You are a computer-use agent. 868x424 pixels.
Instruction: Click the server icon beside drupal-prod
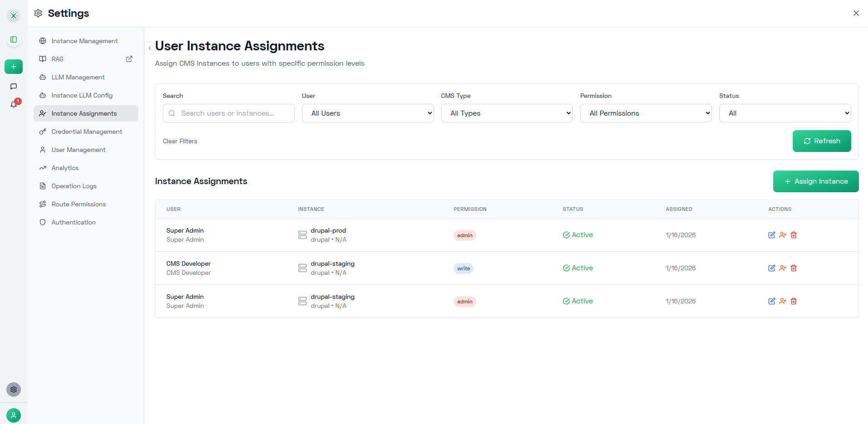tap(302, 235)
